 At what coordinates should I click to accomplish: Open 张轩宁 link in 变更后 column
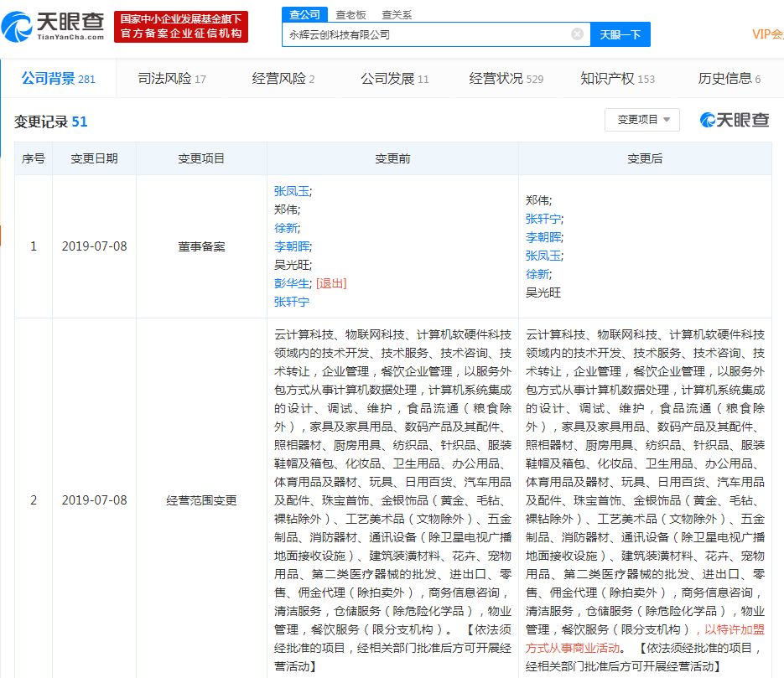coord(543,219)
